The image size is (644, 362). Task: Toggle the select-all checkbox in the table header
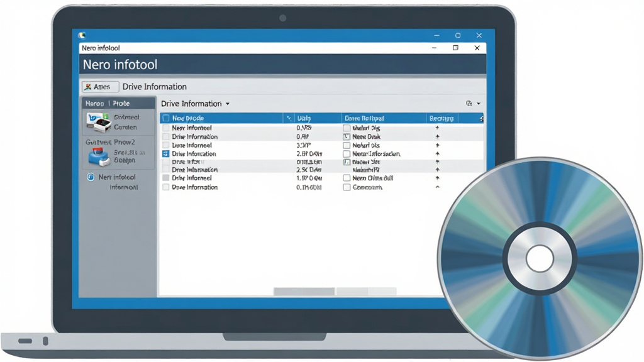coord(166,118)
